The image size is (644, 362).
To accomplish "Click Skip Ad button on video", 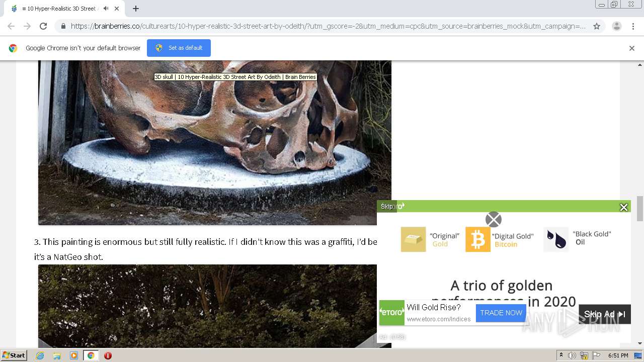I will [605, 314].
